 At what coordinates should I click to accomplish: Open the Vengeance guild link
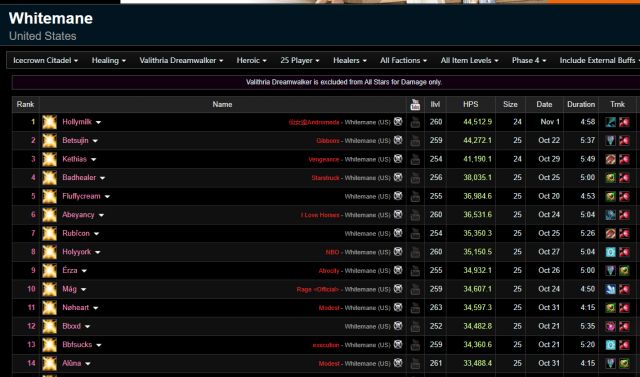click(324, 160)
